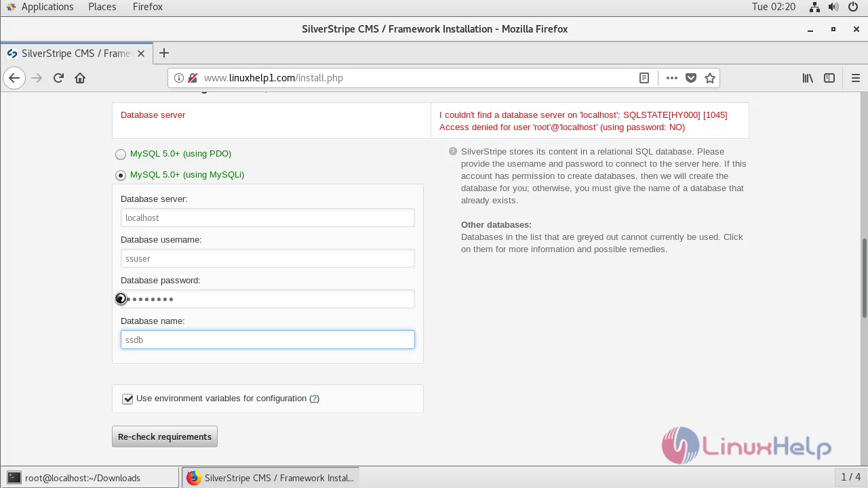Open the environment variables help (?) link
The width and height of the screenshot is (868, 488).
click(x=314, y=399)
